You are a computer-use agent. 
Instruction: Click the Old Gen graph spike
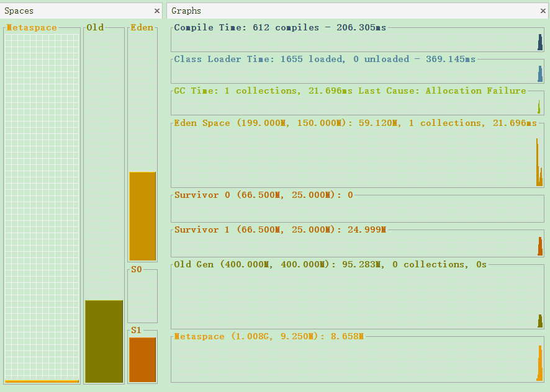click(540, 321)
